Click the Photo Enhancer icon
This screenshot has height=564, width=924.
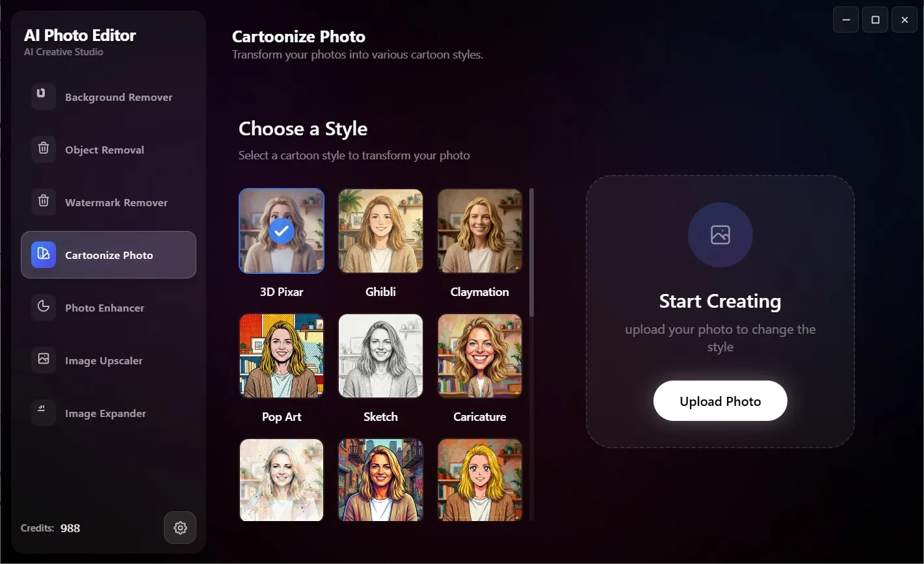click(44, 308)
